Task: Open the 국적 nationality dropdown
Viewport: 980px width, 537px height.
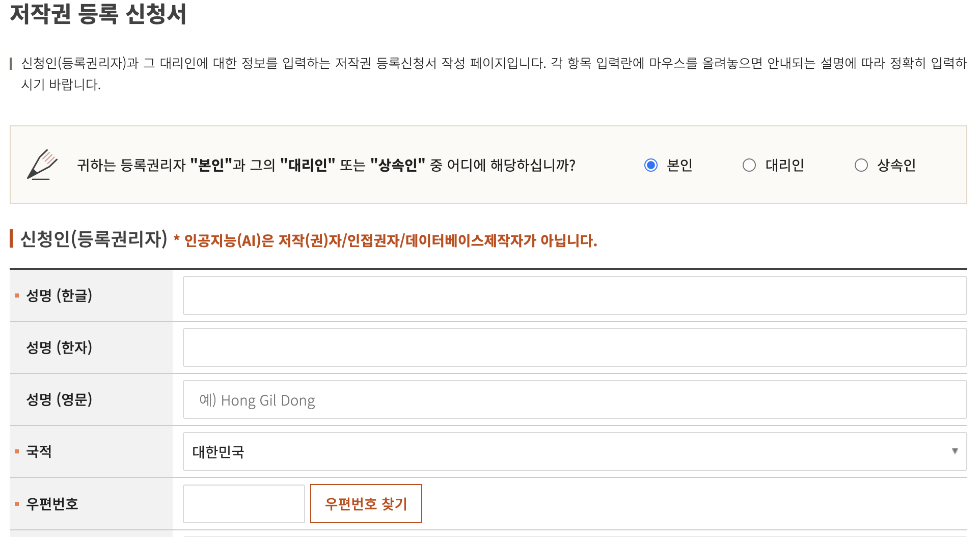Action: tap(575, 451)
